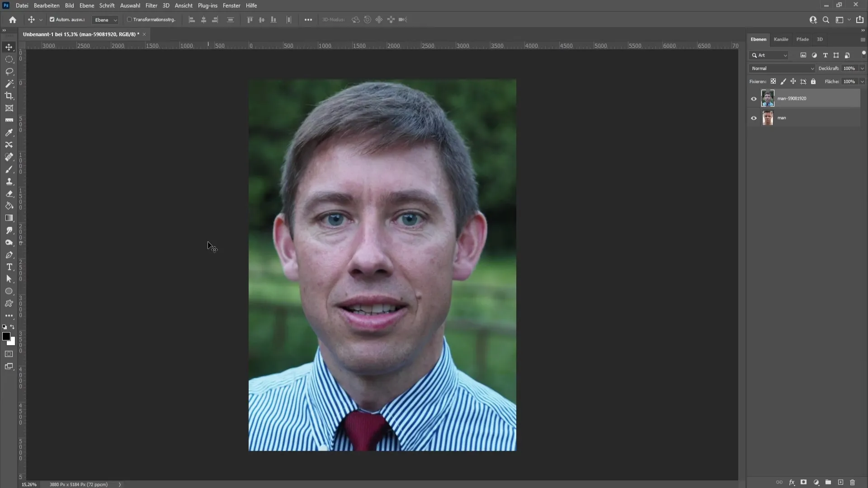Select the Move tool
The height and width of the screenshot is (488, 868).
click(x=9, y=47)
